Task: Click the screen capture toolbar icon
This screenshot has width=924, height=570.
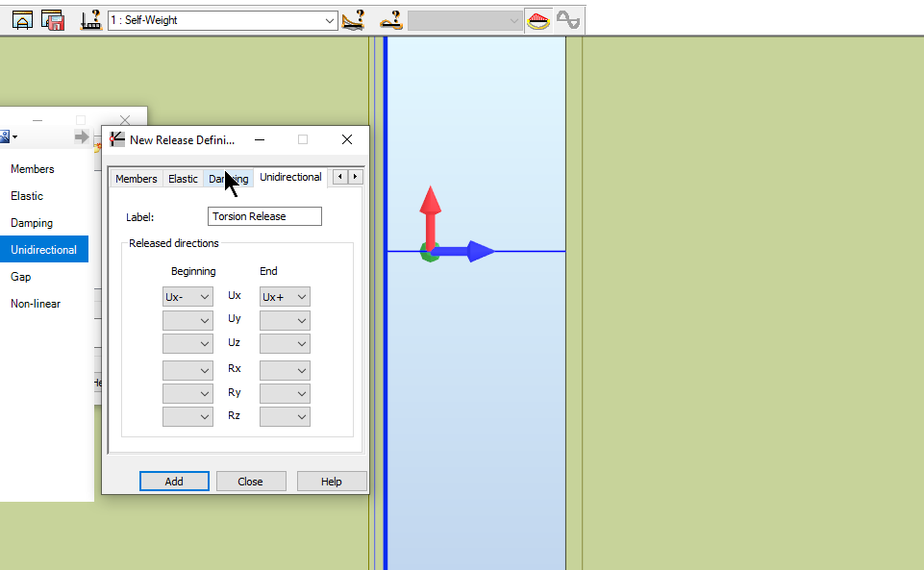Action: (x=53, y=19)
